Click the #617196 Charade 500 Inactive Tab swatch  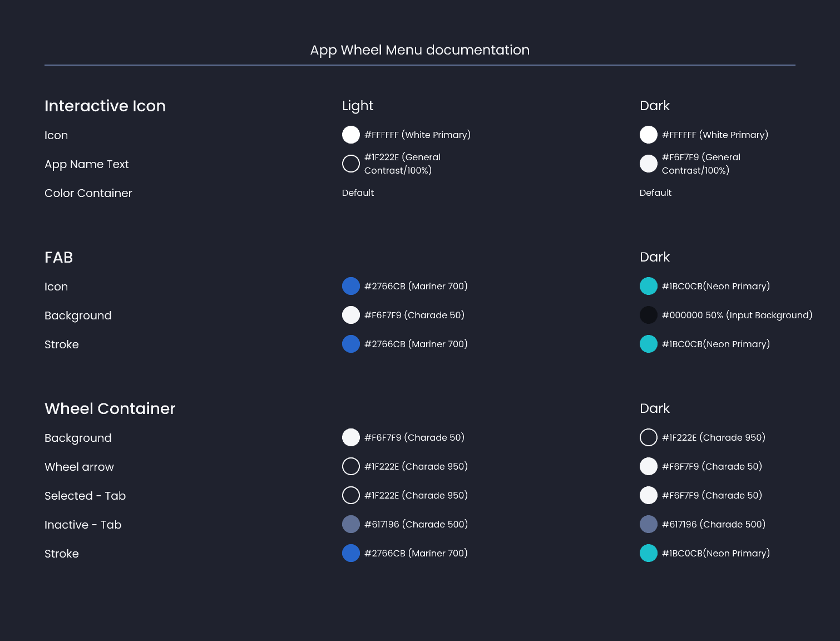pyautogui.click(x=350, y=524)
